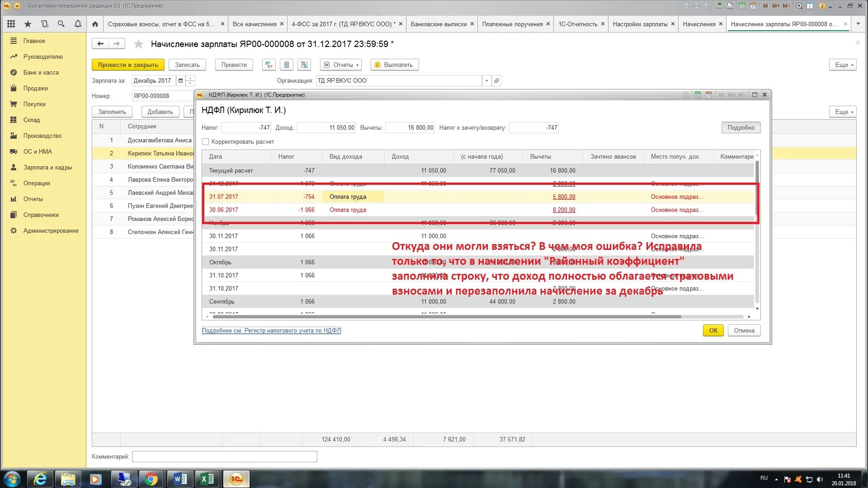
Task: Open Favorites star in top panel
Action: tap(28, 24)
